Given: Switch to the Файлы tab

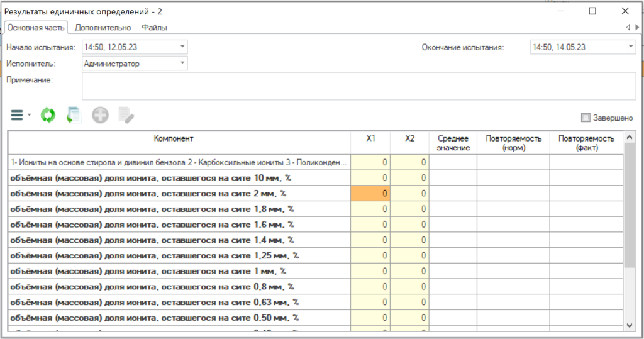Looking at the screenshot, I should click(x=155, y=28).
